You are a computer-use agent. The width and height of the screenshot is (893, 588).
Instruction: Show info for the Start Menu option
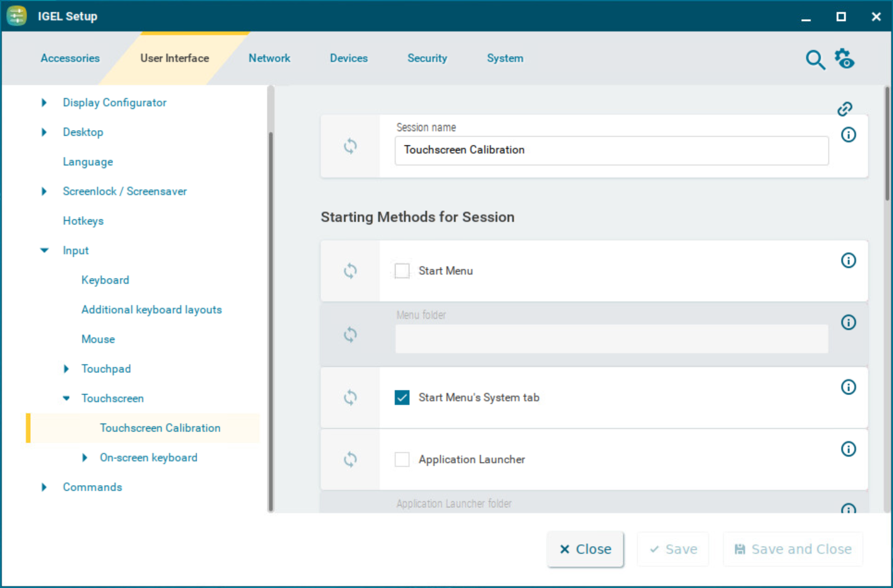coord(848,261)
